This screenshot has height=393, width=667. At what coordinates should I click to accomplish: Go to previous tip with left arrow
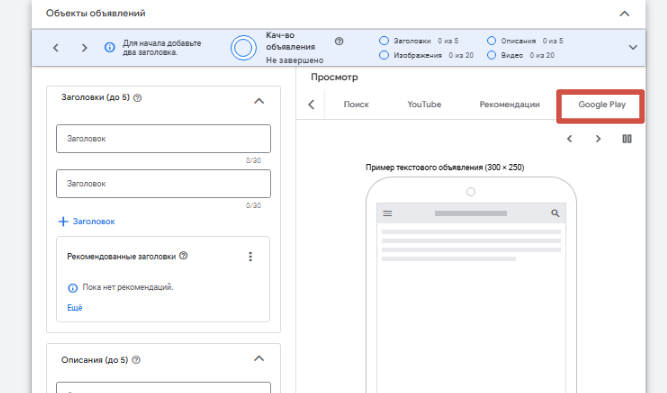[56, 48]
